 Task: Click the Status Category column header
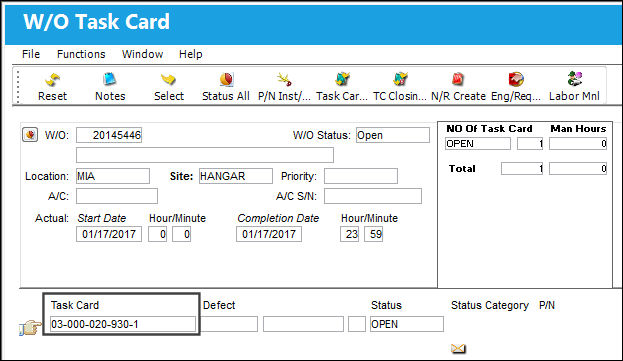point(490,305)
